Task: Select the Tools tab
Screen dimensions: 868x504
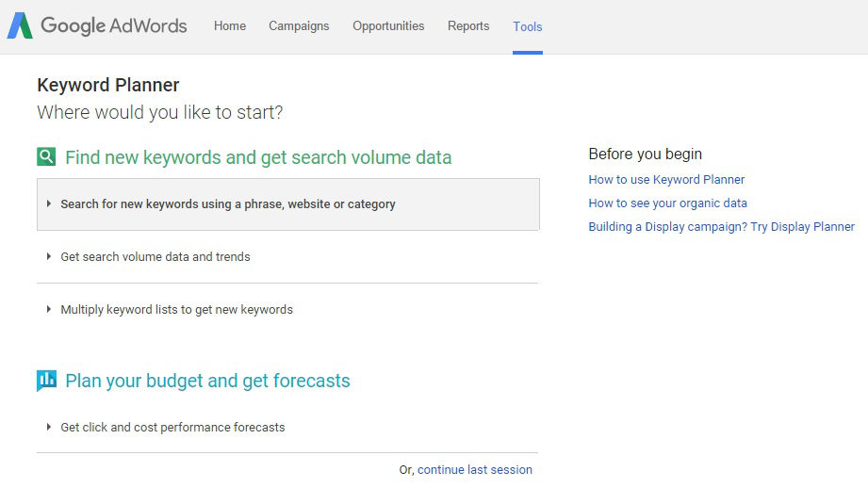Action: [x=528, y=26]
